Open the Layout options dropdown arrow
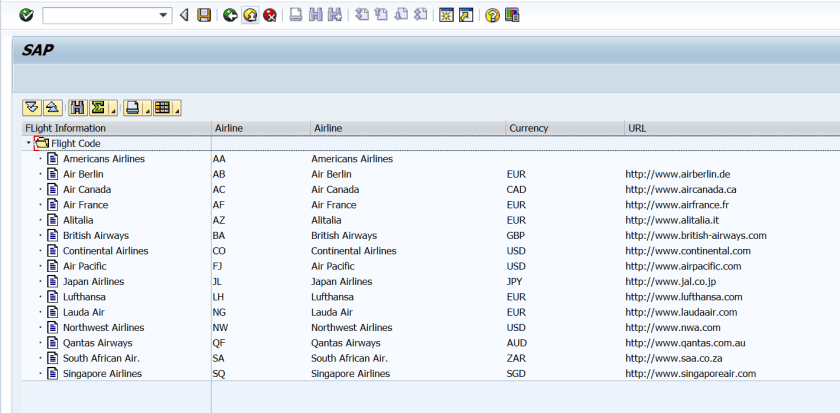The image size is (840, 413). [x=177, y=108]
